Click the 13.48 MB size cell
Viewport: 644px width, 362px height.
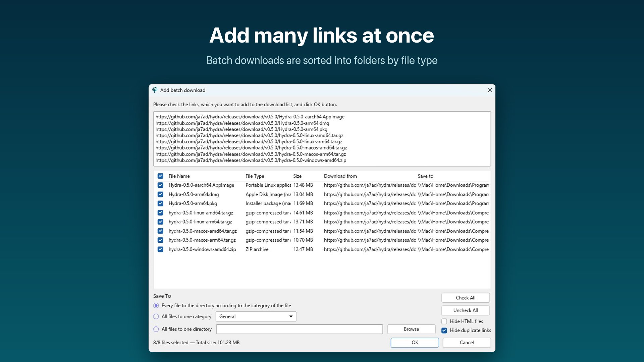pyautogui.click(x=303, y=185)
